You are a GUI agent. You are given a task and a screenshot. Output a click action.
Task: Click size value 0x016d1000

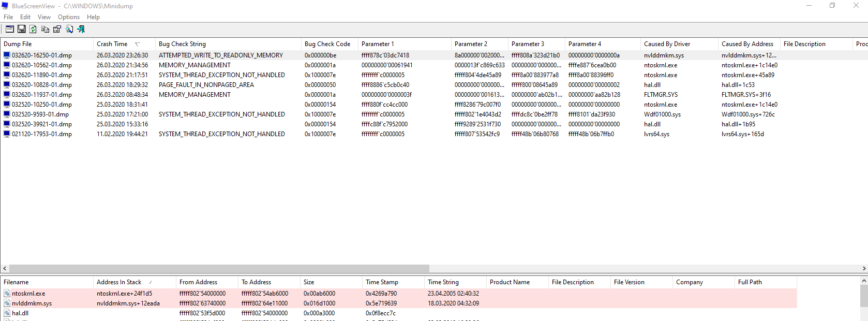[319, 303]
